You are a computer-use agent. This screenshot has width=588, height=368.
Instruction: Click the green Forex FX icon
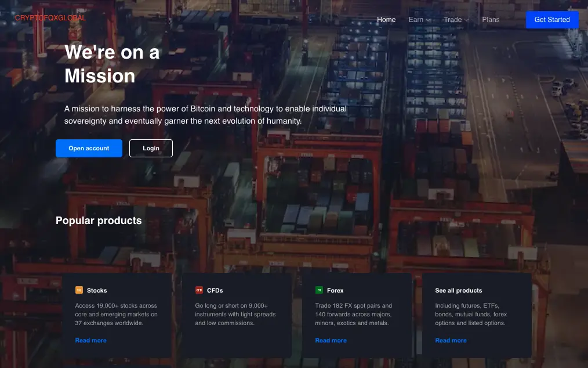[x=319, y=290]
